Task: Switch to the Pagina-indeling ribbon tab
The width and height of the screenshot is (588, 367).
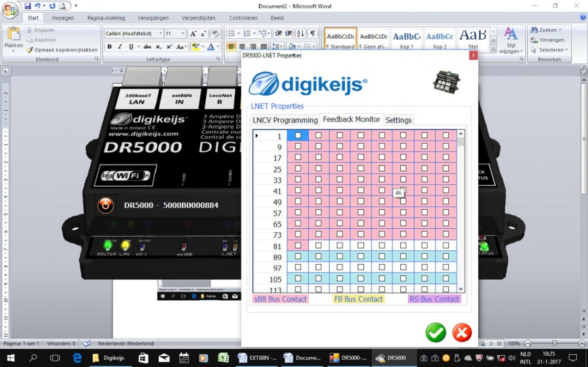Action: pyautogui.click(x=106, y=18)
